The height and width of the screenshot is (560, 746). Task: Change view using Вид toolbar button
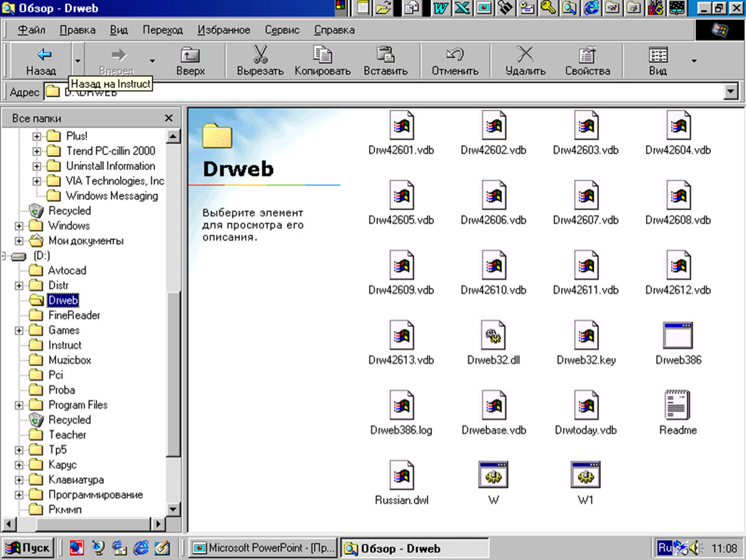[658, 60]
